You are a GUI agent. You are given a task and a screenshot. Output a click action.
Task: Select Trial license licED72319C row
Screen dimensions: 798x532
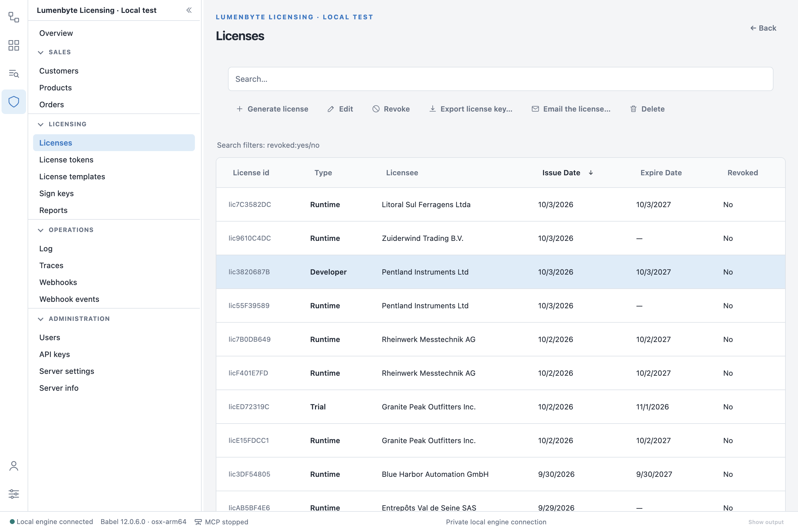pyautogui.click(x=500, y=407)
